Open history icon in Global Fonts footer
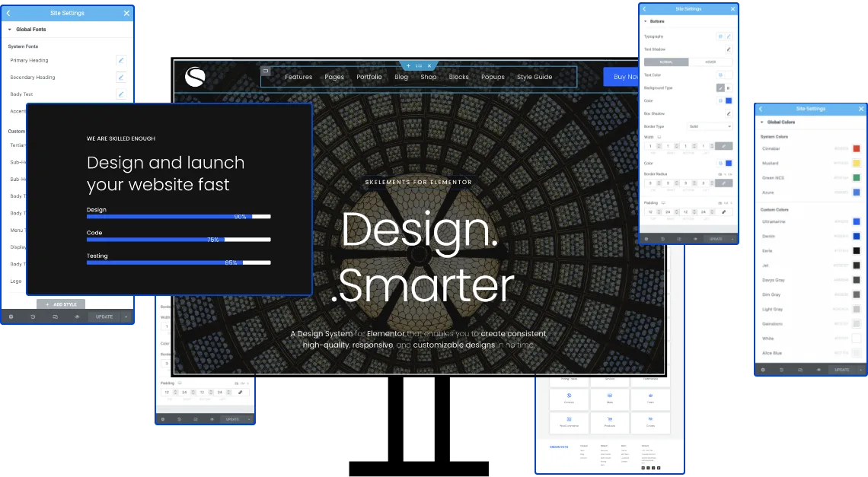 click(x=33, y=316)
